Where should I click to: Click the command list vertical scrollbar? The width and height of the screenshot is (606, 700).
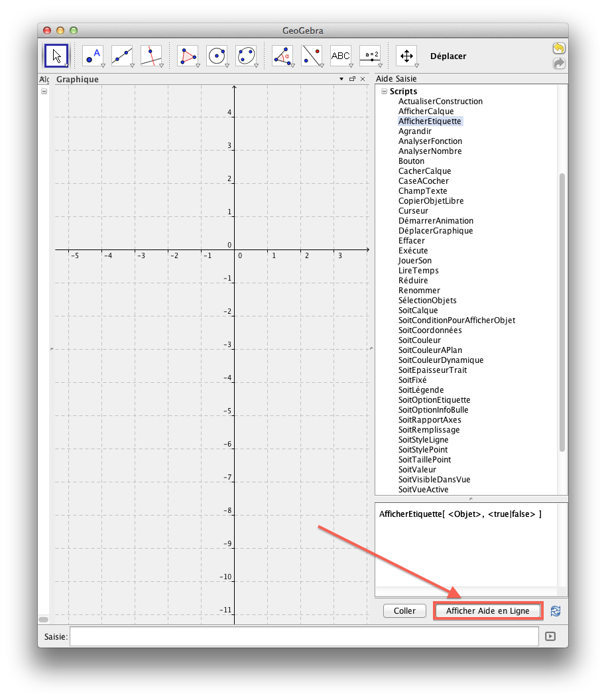pyautogui.click(x=562, y=313)
